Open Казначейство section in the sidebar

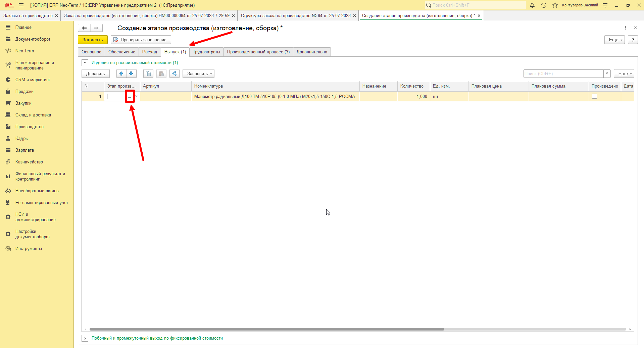[x=29, y=162]
